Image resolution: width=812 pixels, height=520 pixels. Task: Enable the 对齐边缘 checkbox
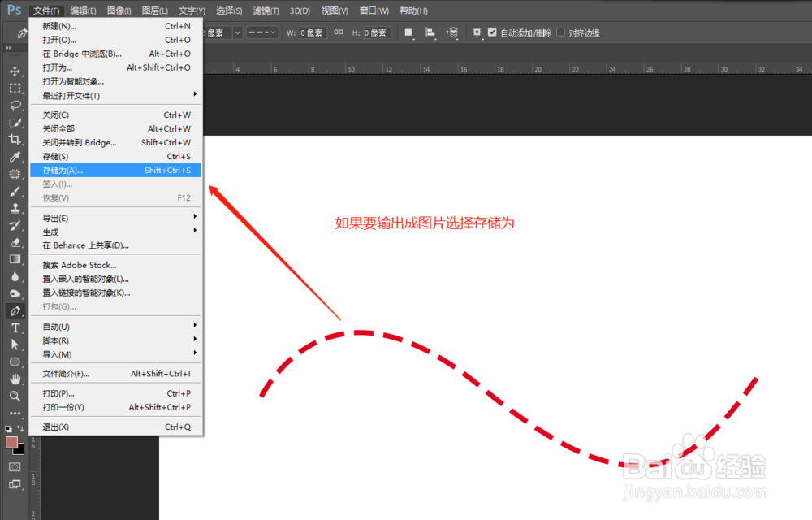pyautogui.click(x=560, y=32)
